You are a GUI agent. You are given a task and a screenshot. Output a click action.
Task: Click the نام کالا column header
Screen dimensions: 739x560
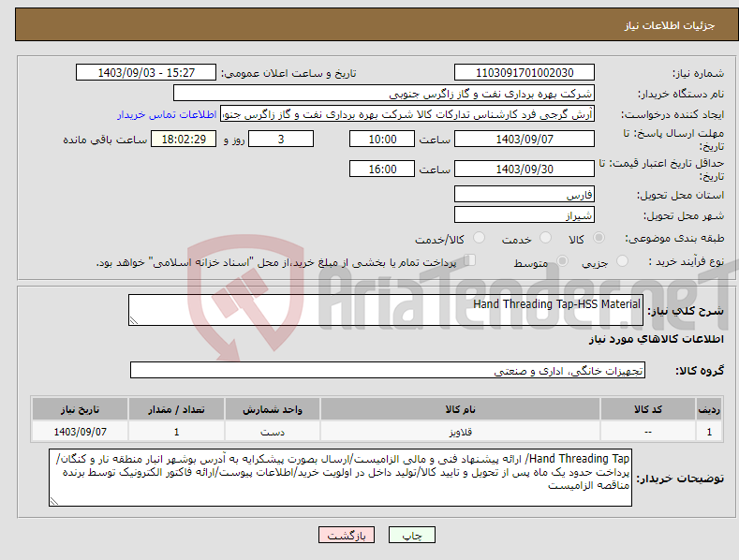(460, 409)
